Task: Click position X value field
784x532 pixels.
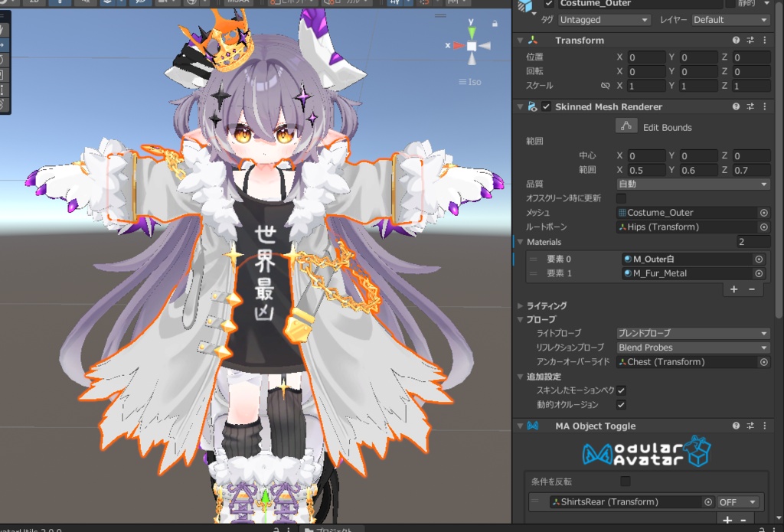Action: click(647, 57)
